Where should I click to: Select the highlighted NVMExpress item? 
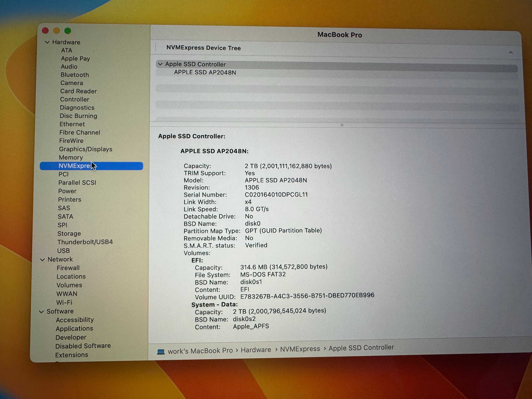coord(91,166)
